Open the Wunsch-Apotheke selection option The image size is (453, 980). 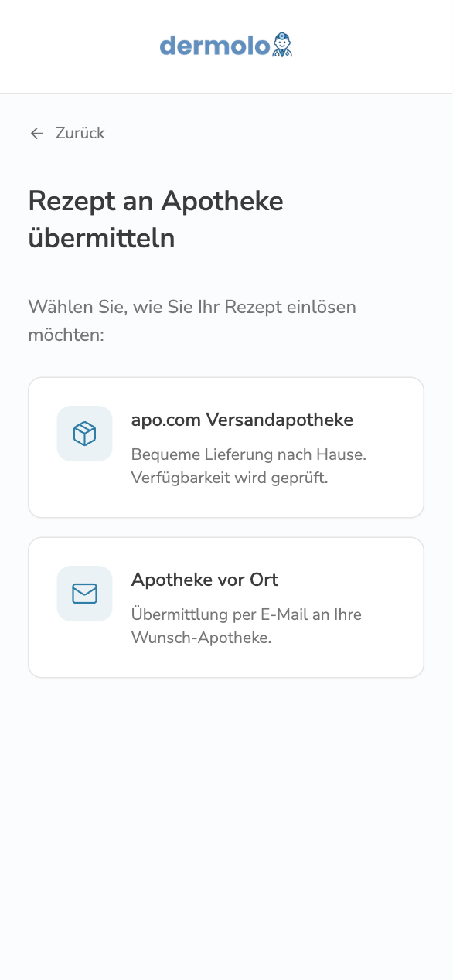pyautogui.click(x=226, y=607)
